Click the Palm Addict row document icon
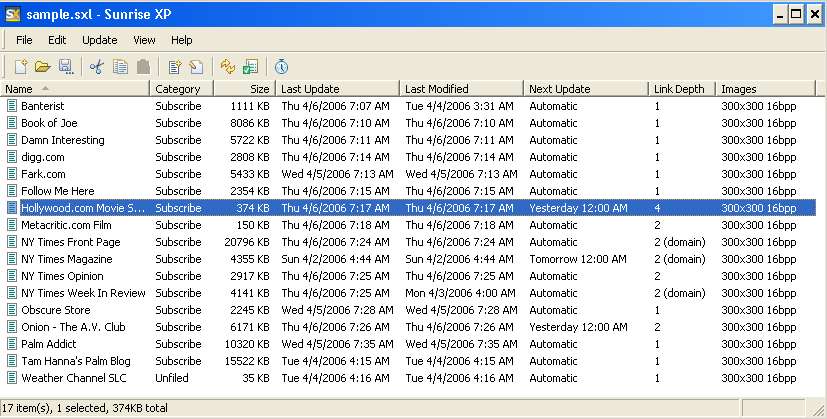This screenshot has width=827, height=419. [x=12, y=344]
